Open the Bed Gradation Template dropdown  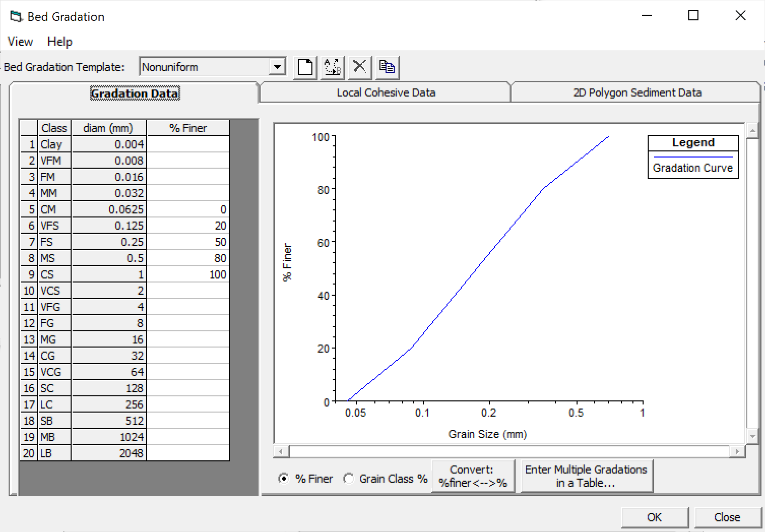click(x=277, y=67)
